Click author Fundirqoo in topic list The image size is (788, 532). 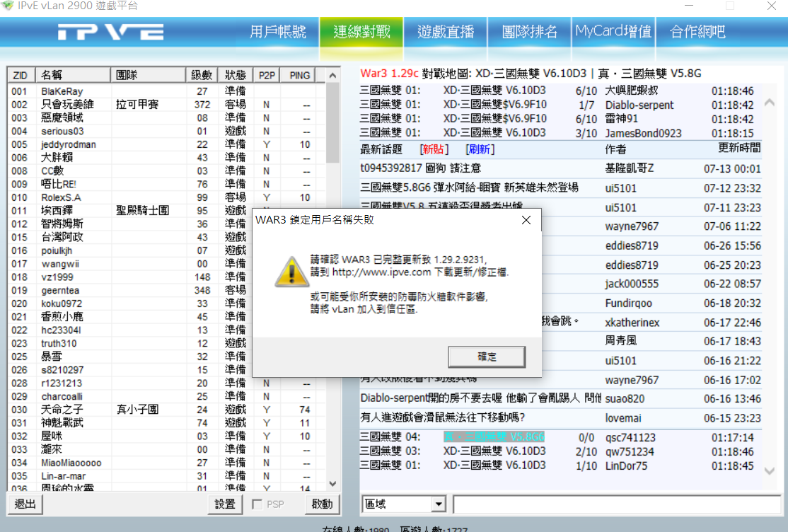628,303
